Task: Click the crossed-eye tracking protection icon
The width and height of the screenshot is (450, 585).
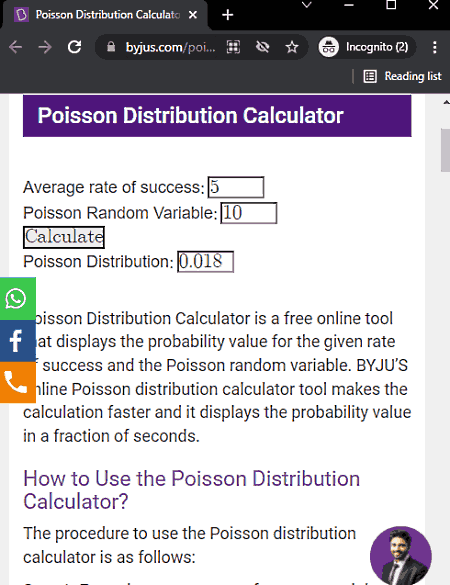Action: pos(263,47)
